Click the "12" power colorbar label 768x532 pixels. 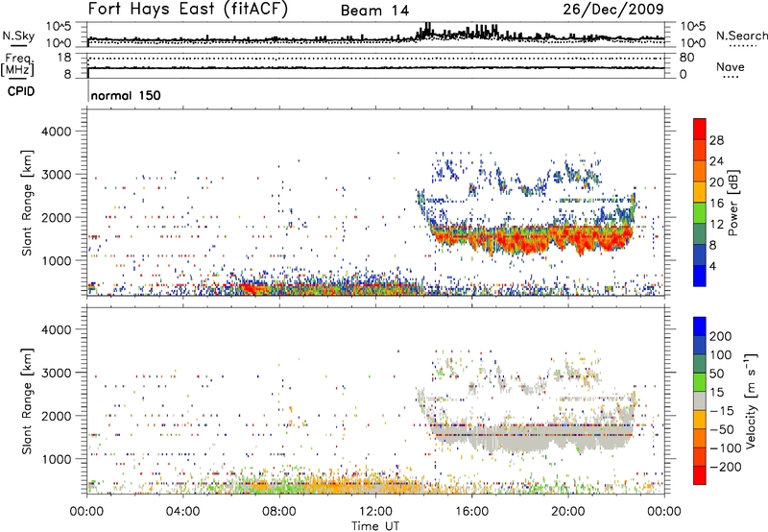(716, 225)
